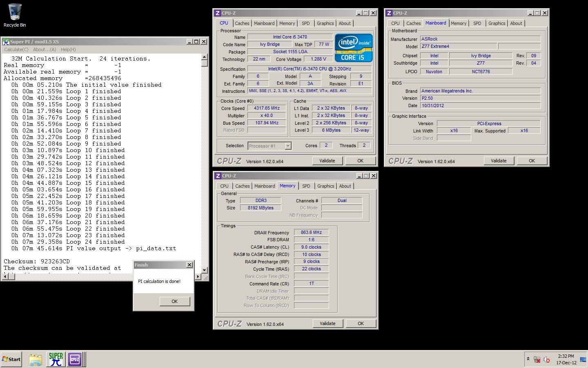This screenshot has height=368, width=588.
Task: Click the Z icon of CPU-Z CPU window
Action: [218, 13]
